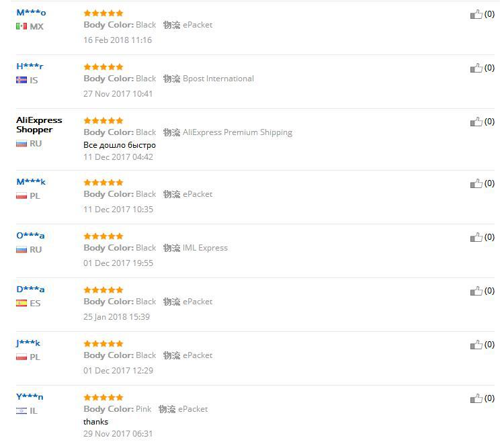Click thumbs-up on the AliExpress Shopper review

[x=476, y=122]
